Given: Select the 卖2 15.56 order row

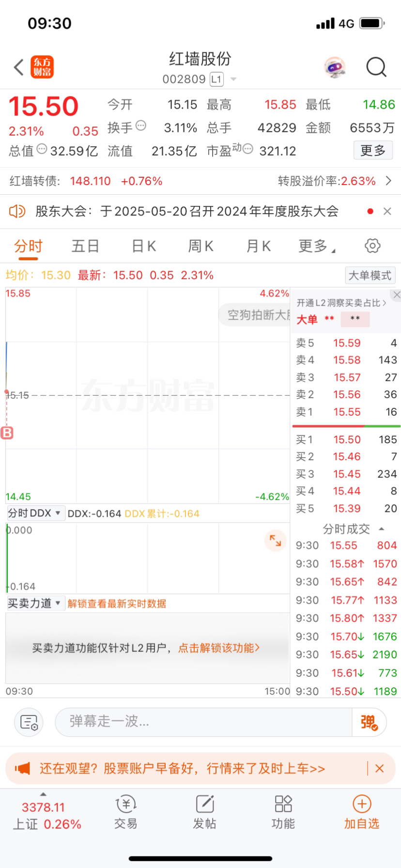Looking at the screenshot, I should (346, 394).
